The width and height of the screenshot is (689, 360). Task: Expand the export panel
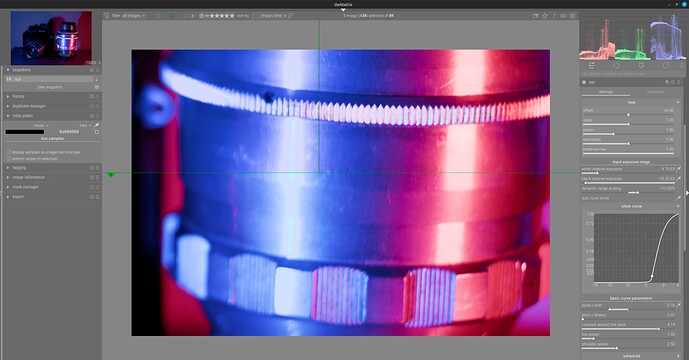[18, 196]
